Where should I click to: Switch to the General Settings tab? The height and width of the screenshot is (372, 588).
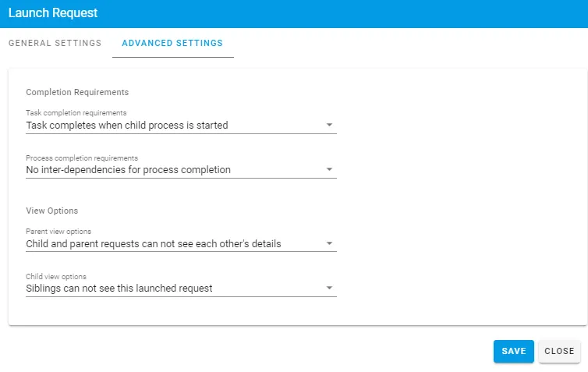(55, 43)
